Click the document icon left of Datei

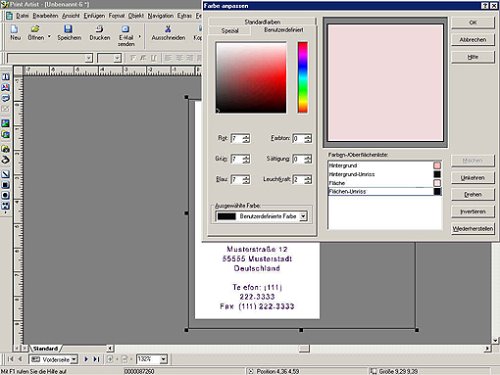point(9,16)
